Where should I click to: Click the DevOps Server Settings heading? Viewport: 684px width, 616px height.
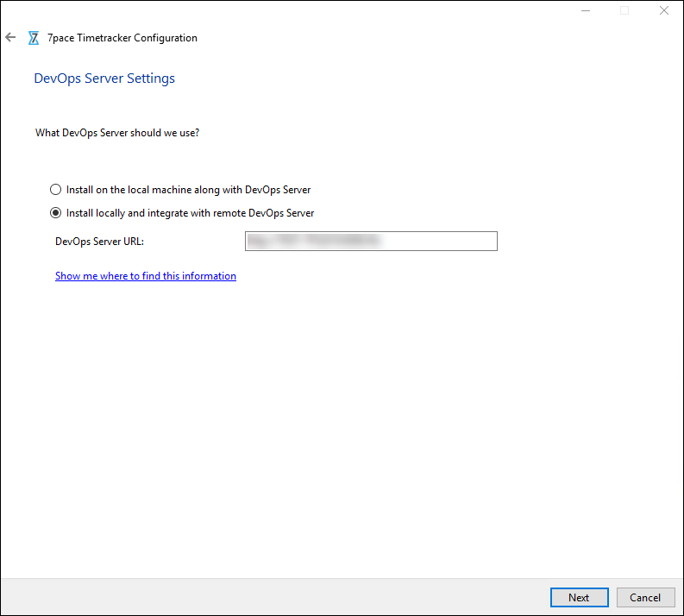[104, 79]
